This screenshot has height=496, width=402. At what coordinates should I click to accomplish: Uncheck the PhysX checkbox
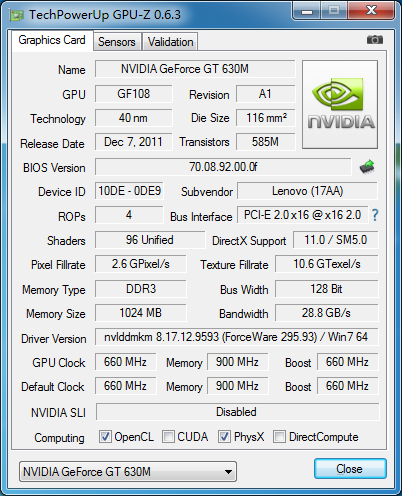click(x=224, y=436)
